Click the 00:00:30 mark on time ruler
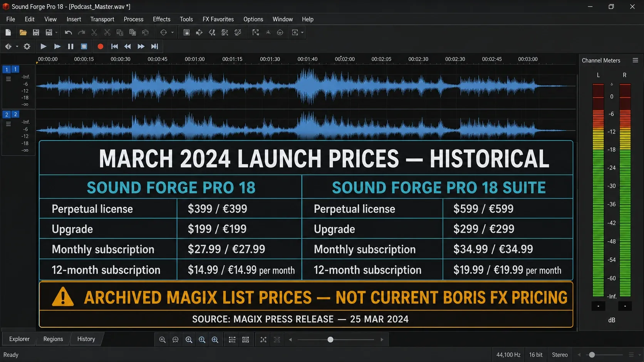This screenshot has height=362, width=644. 121,59
